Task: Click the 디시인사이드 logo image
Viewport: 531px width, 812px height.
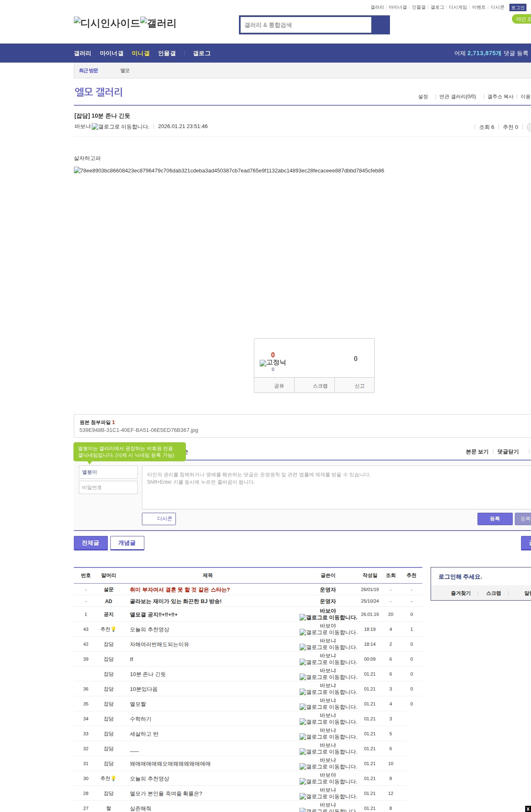Action: click(107, 23)
